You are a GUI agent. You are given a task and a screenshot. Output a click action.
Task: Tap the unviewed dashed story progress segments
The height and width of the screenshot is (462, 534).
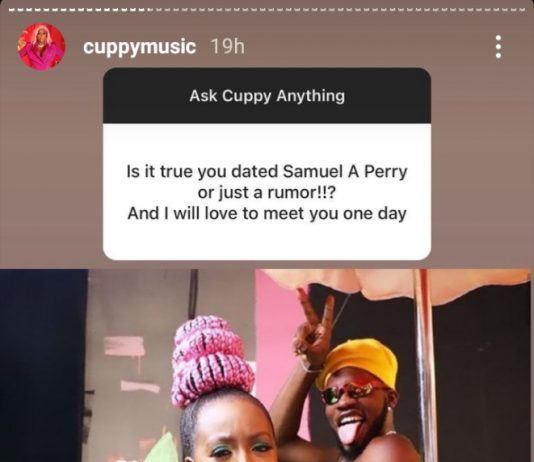click(x=338, y=10)
